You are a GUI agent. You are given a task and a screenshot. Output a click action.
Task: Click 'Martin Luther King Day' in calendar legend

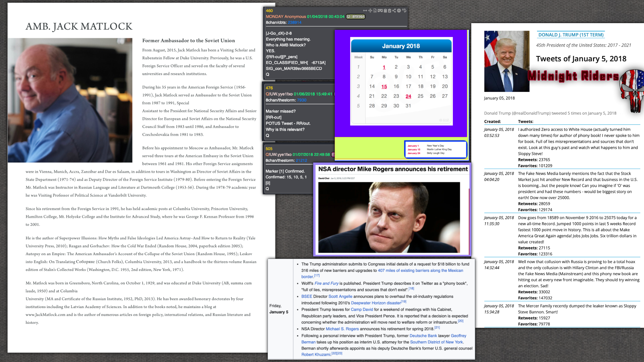pos(439,149)
